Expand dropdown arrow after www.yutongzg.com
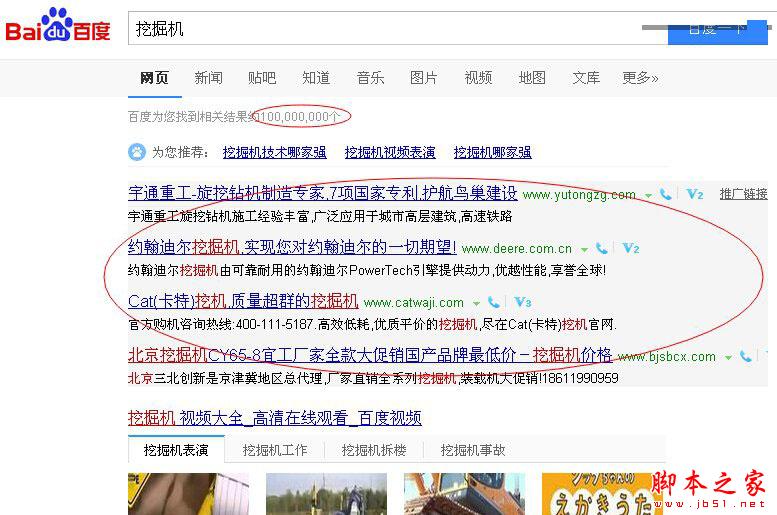This screenshot has height=515, width=777. click(648, 196)
